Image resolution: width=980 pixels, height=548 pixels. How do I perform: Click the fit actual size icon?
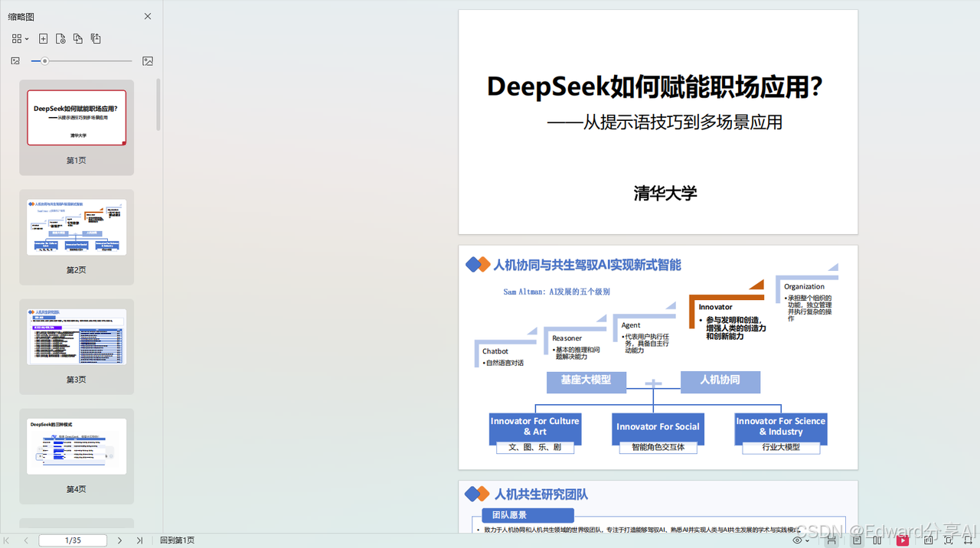(x=929, y=540)
